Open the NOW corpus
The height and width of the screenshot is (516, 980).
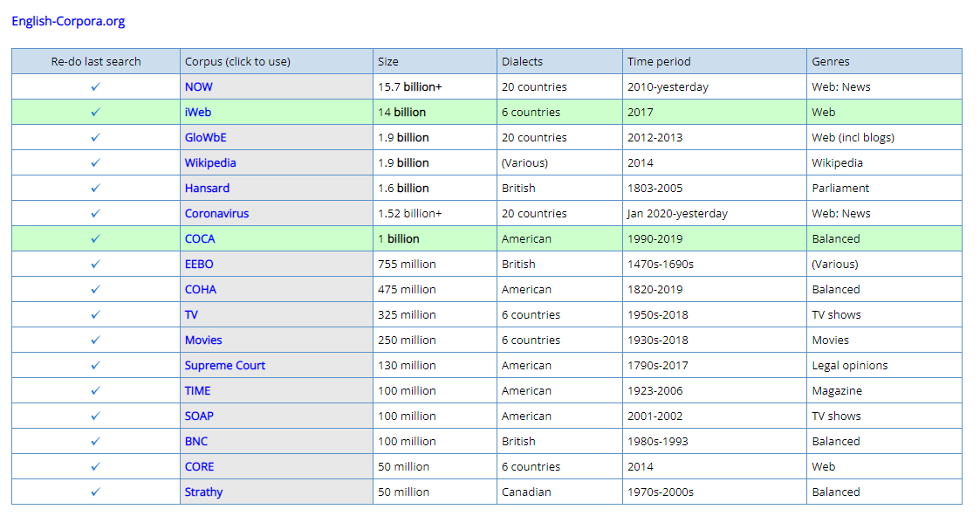(199, 87)
